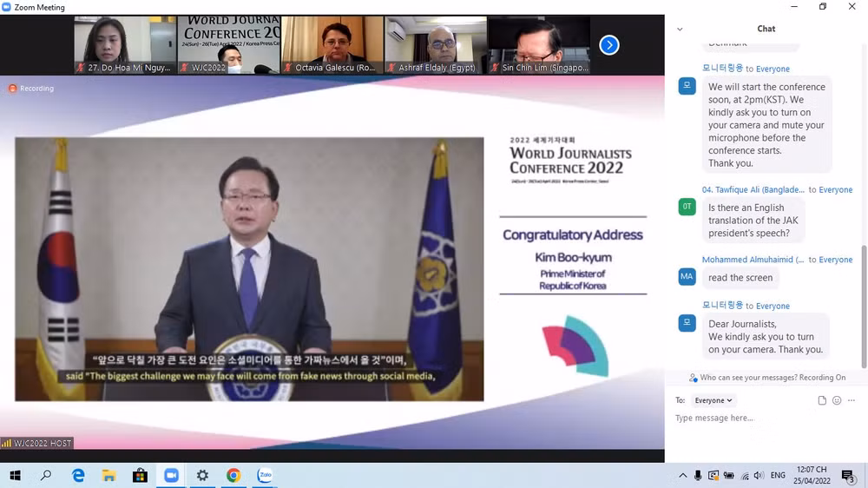Click the volume speaker icon in the system tray
Screen dimensions: 868x488
(759, 475)
